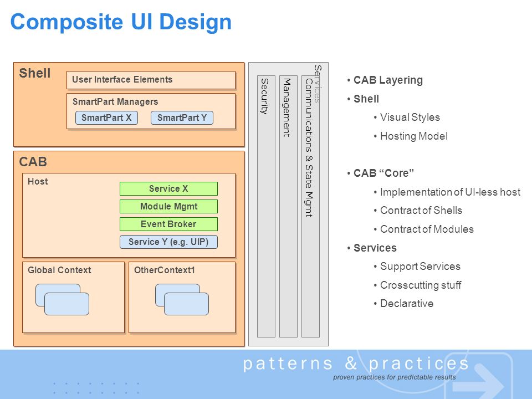Click the 'CAB "Core"' bullet
Viewport: 532px width, 399px height.
click(383, 173)
